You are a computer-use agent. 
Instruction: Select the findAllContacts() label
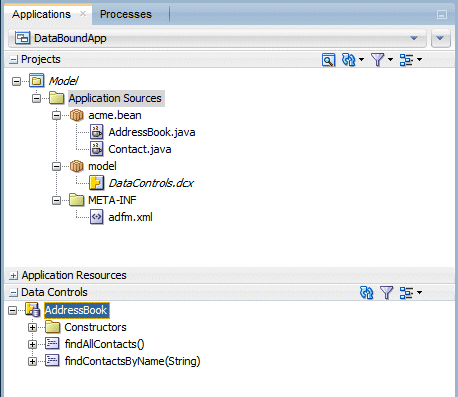[104, 344]
